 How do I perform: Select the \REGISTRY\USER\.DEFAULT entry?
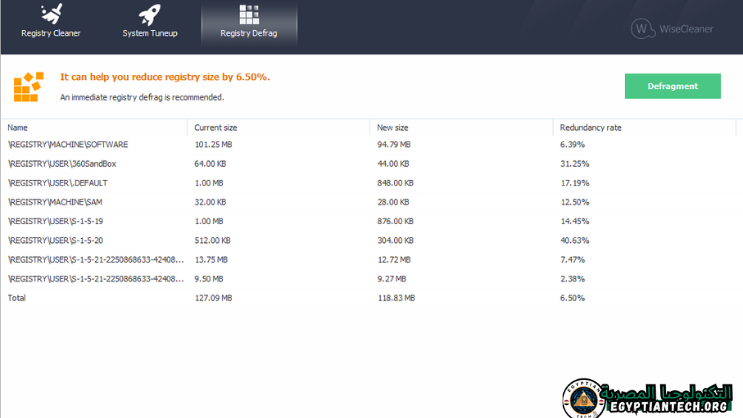click(58, 183)
